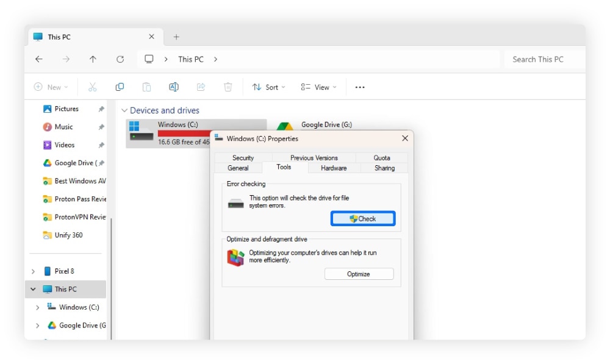The width and height of the screenshot is (610, 364).
Task: Close the This PC tab
Action: coord(151,37)
